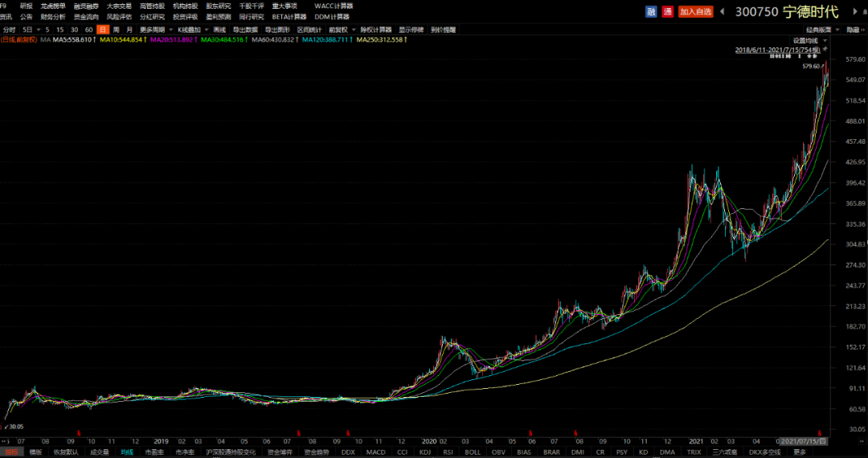
Task: Open the 融资融券 menu item
Action: (x=86, y=6)
